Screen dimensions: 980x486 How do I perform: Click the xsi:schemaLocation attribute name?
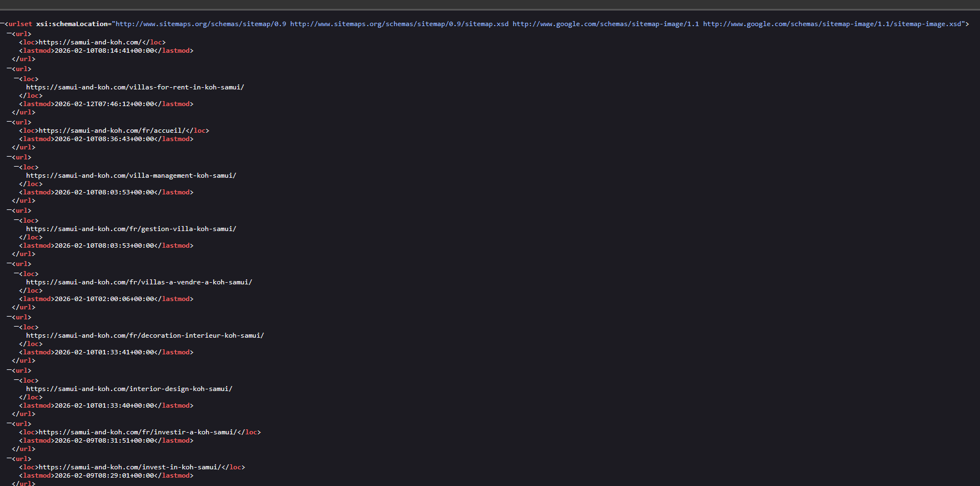(72, 24)
